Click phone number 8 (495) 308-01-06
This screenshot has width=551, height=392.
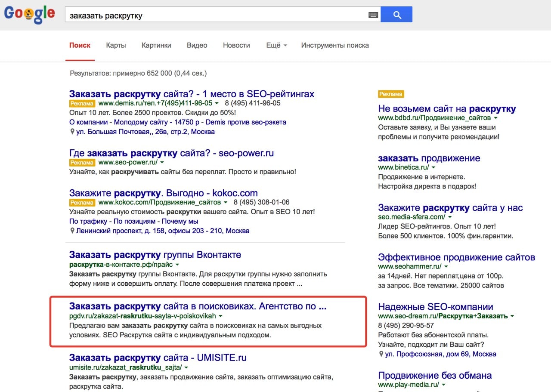[x=262, y=202]
